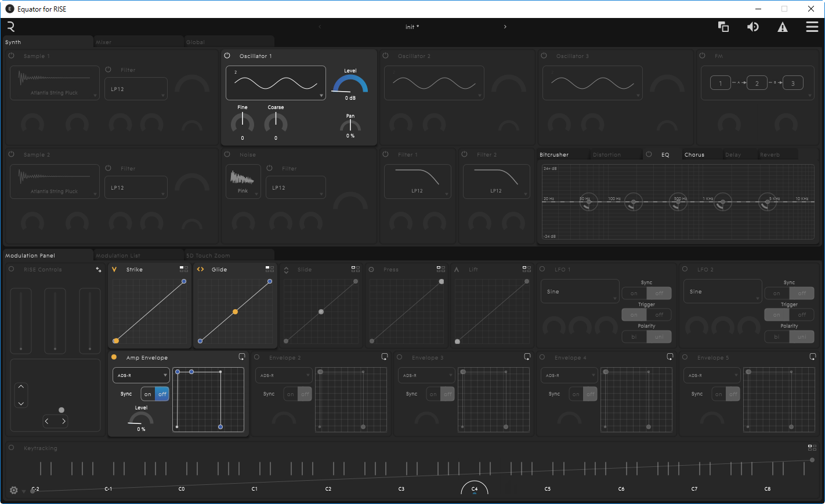Click the up arrow on XY pad

coord(21,386)
